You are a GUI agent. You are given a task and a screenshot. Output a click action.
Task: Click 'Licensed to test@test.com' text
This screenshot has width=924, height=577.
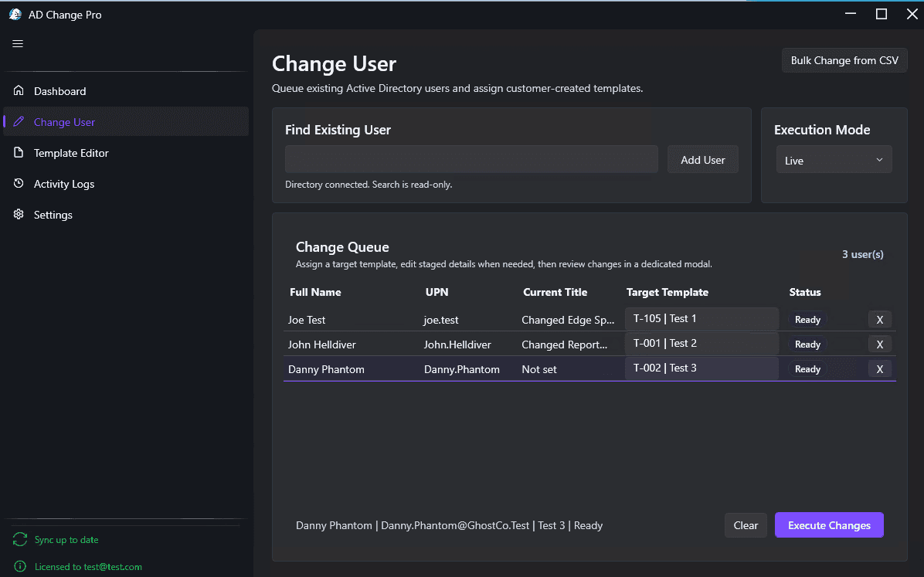[88, 566]
